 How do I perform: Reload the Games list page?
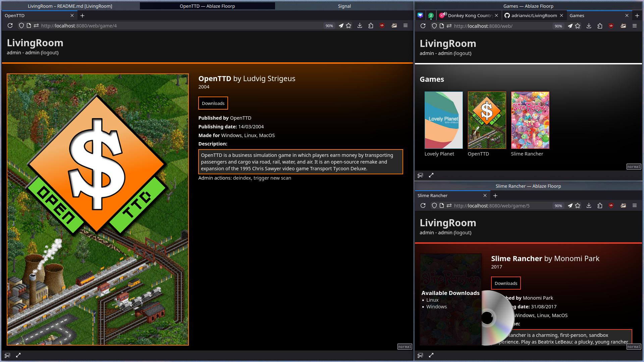click(423, 26)
